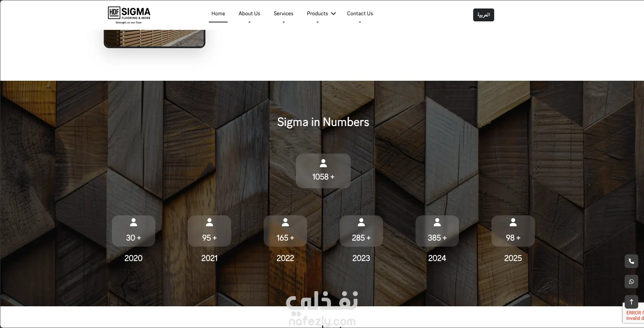Click the person icon above 385 +
This screenshot has width=644, height=328.
(x=437, y=223)
